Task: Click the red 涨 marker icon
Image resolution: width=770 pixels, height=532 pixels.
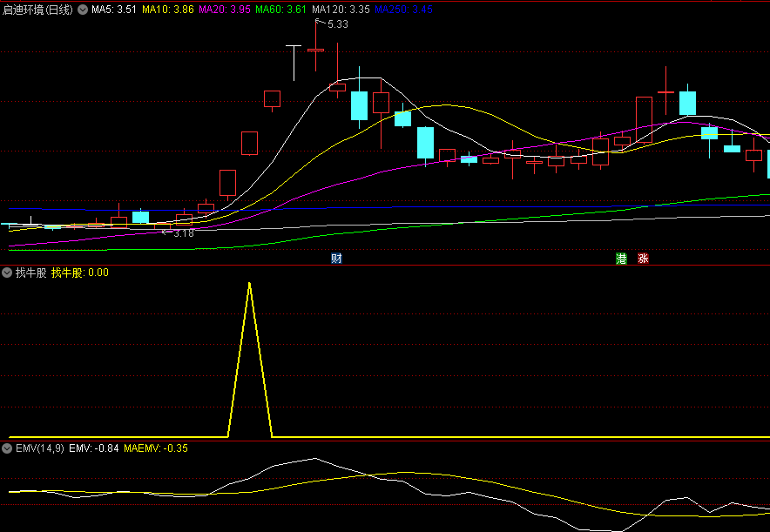Action: (644, 258)
